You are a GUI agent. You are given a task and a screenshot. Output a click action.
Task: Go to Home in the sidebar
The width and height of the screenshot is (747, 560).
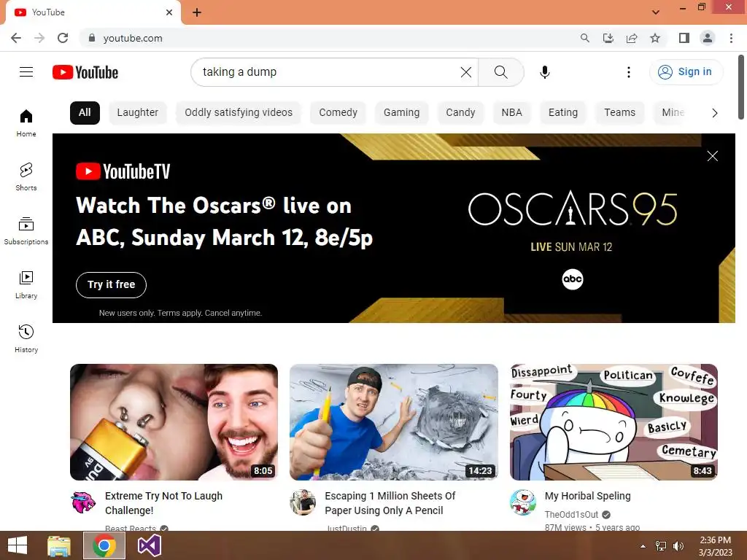pos(26,122)
